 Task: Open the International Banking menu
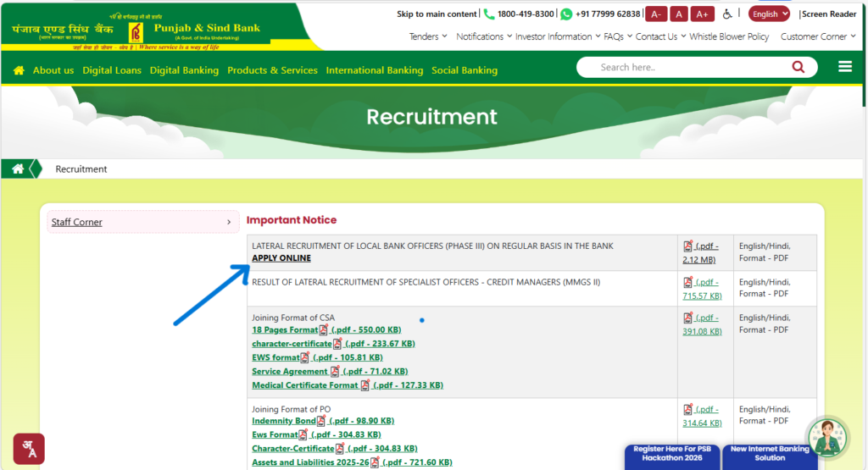coord(374,70)
